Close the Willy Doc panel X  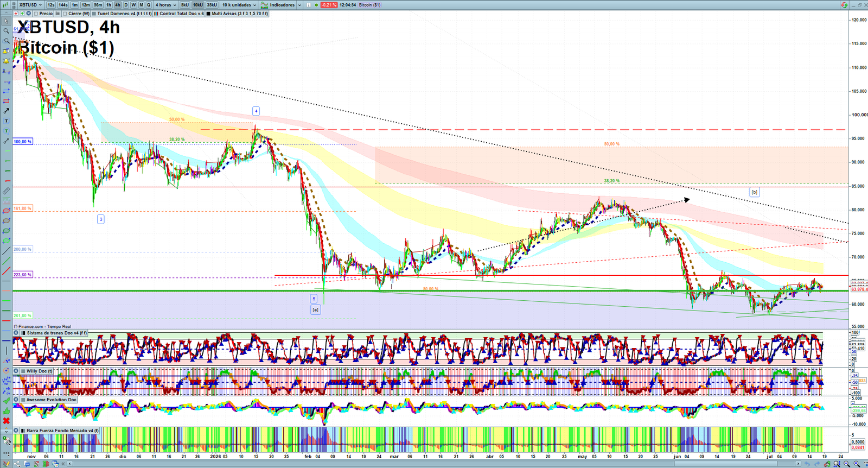(x=16, y=371)
